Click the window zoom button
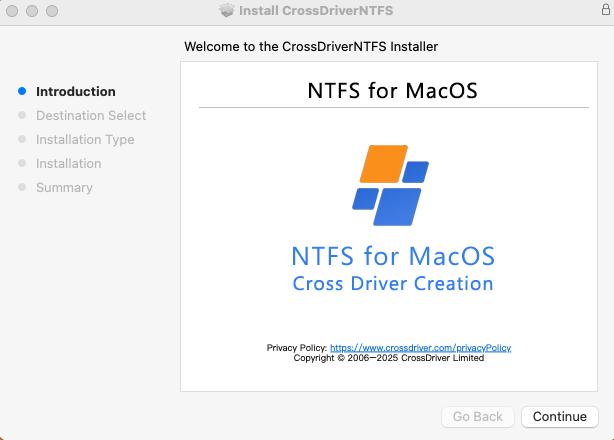Screen dimensions: 614x440 52,11
